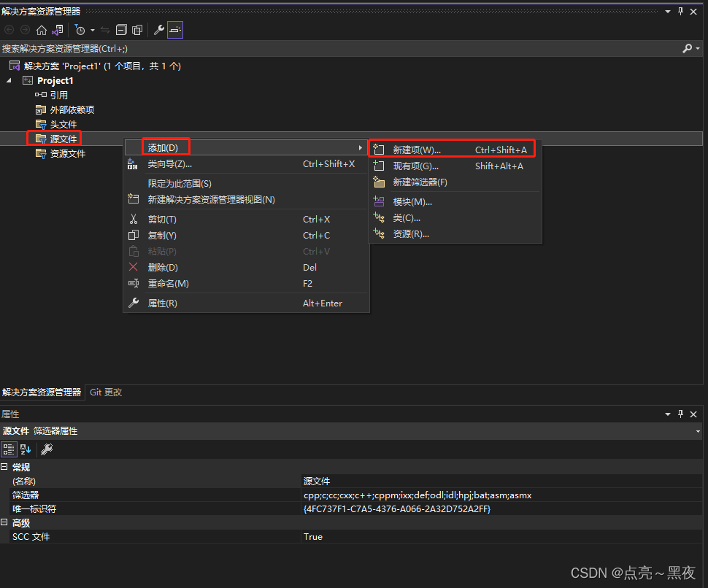Pin the Solution Explorer panel

point(680,12)
